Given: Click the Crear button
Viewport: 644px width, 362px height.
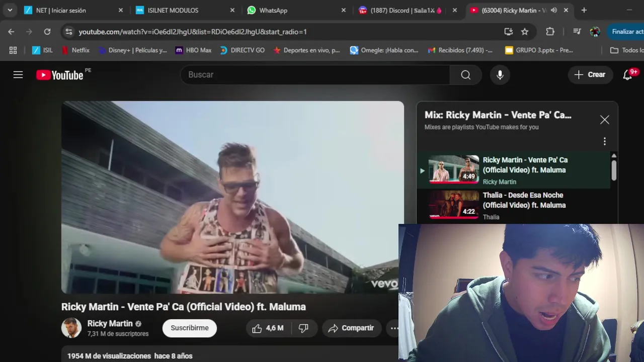Looking at the screenshot, I should pyautogui.click(x=590, y=74).
